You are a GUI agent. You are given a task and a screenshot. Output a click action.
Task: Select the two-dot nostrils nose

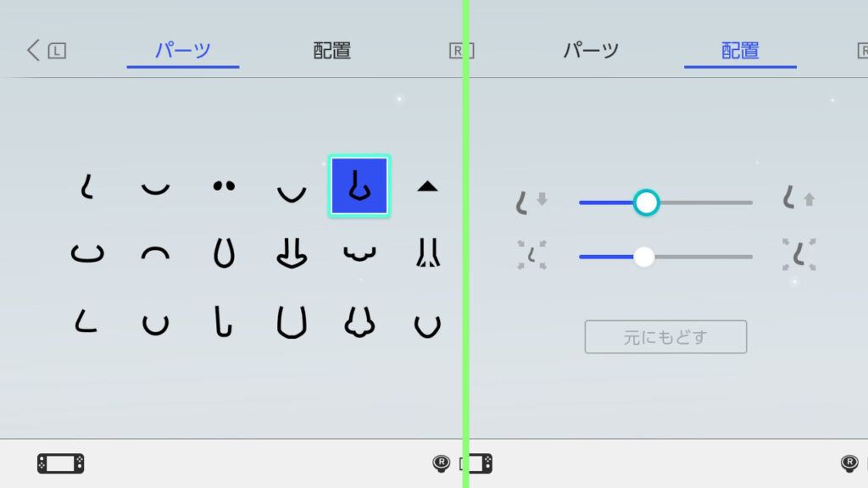pos(224,186)
